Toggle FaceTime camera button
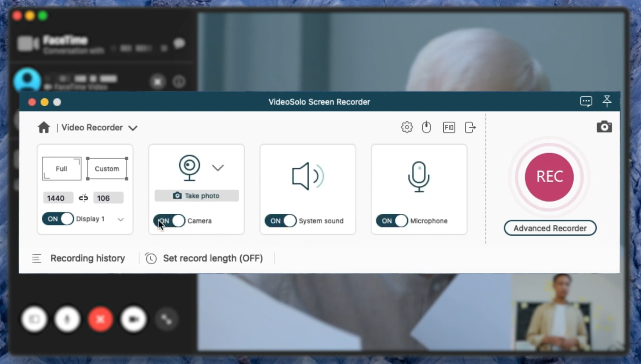The image size is (641, 364). (134, 319)
